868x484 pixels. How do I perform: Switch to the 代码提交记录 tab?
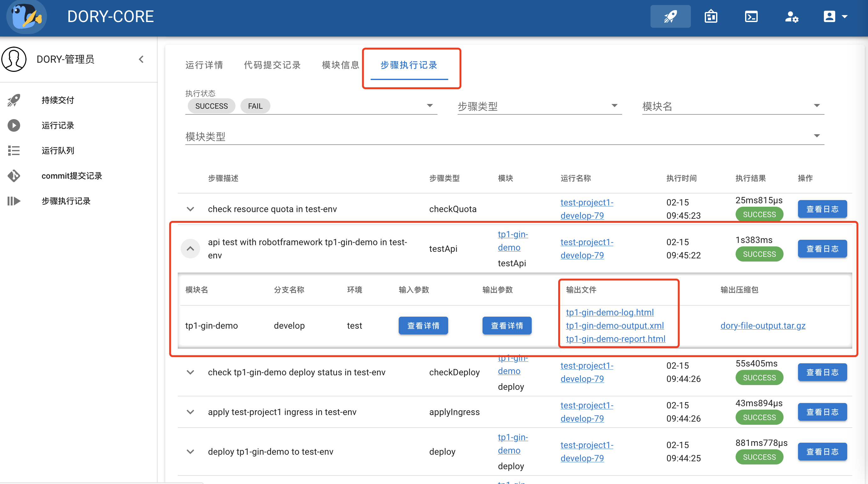click(x=272, y=65)
